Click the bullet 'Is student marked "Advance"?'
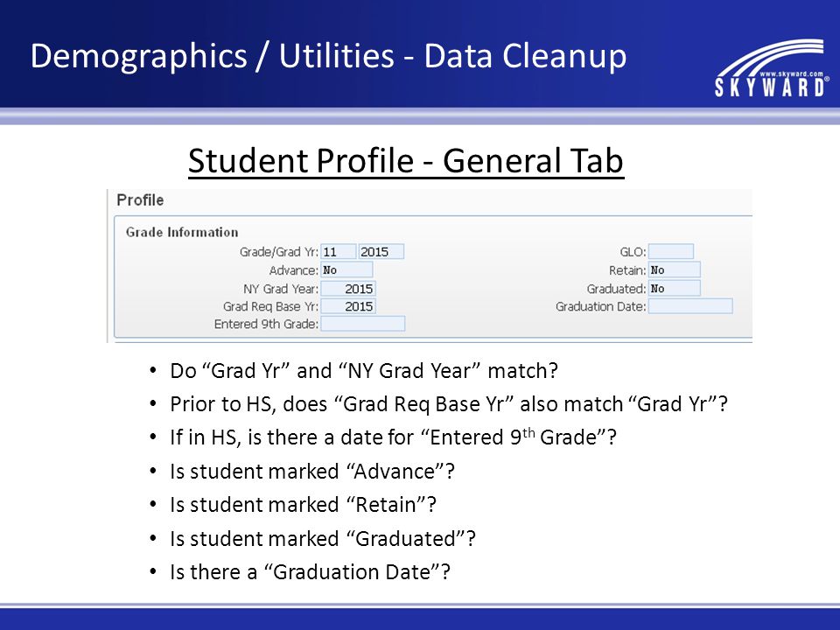Screen dimensions: 840x630 tap(312, 472)
